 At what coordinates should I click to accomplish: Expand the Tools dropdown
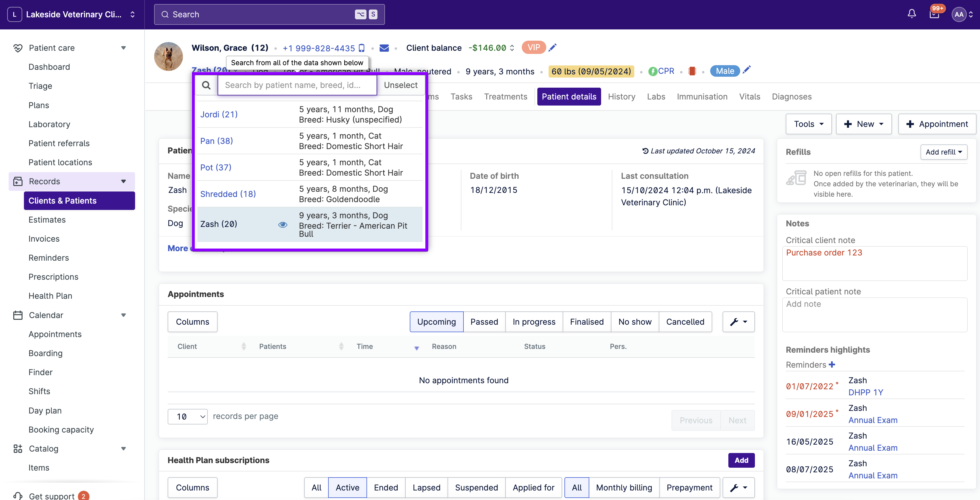pos(808,124)
